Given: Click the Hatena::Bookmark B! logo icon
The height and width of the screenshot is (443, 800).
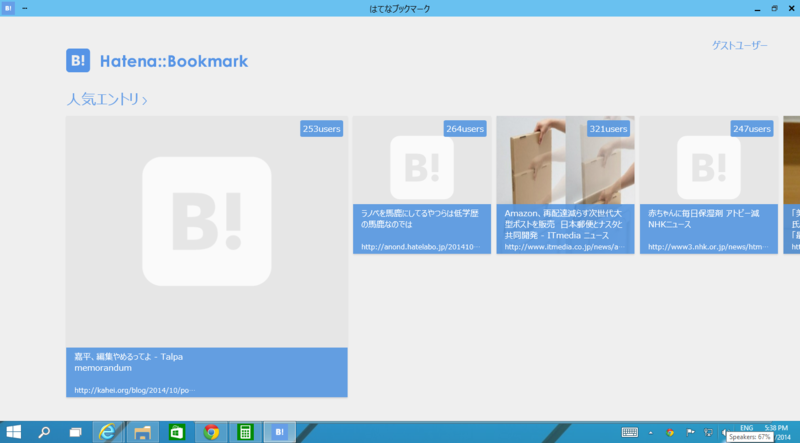Looking at the screenshot, I should pos(78,61).
